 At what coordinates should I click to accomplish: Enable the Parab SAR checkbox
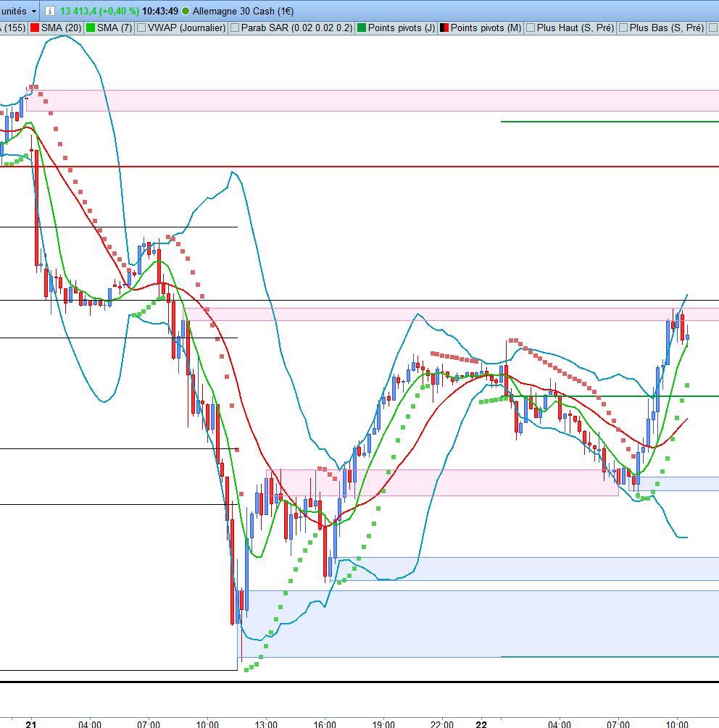[x=235, y=28]
